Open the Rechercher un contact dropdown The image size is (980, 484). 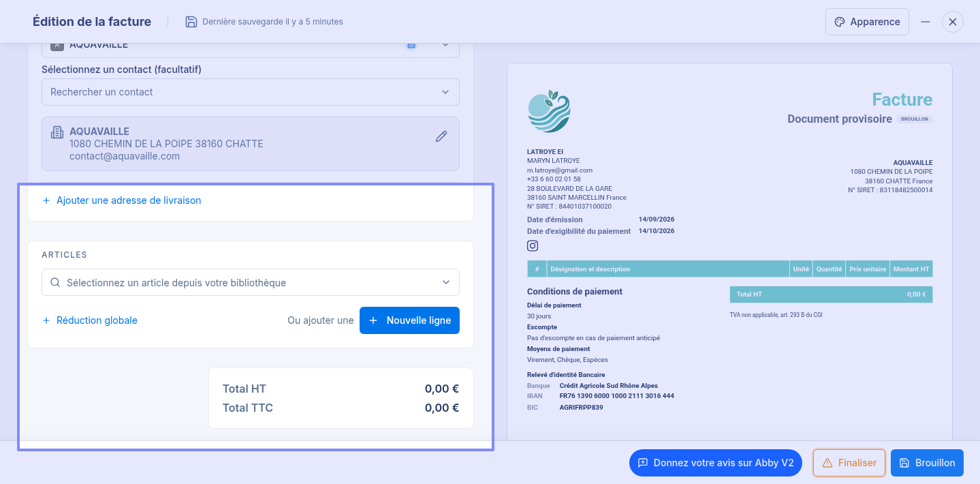(x=251, y=92)
